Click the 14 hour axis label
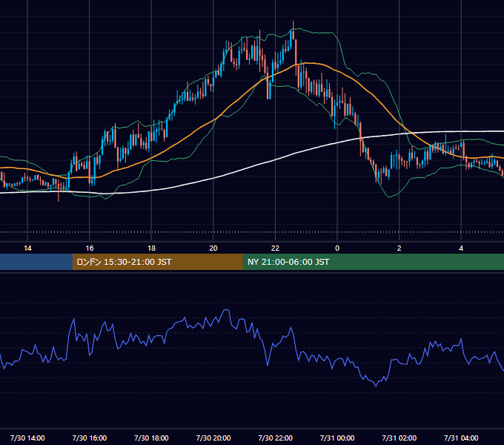Viewport: 504px width, 445px height. (x=27, y=248)
